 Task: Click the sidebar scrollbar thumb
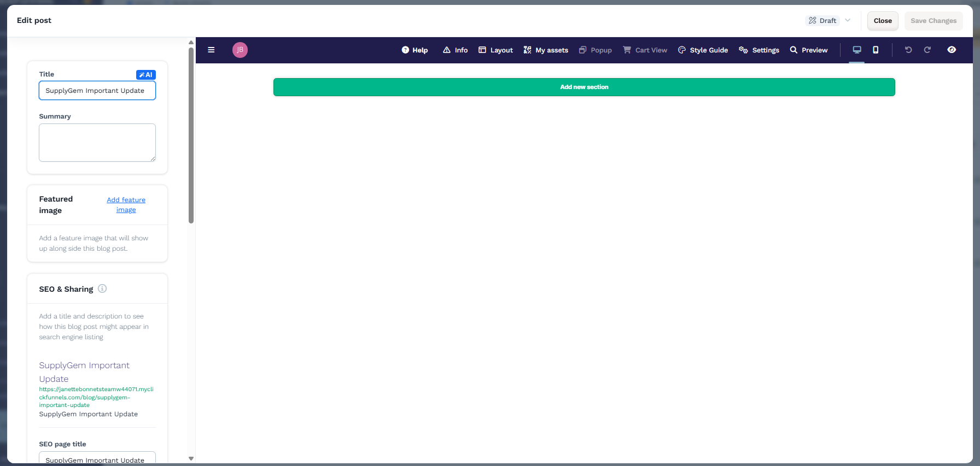pyautogui.click(x=191, y=135)
